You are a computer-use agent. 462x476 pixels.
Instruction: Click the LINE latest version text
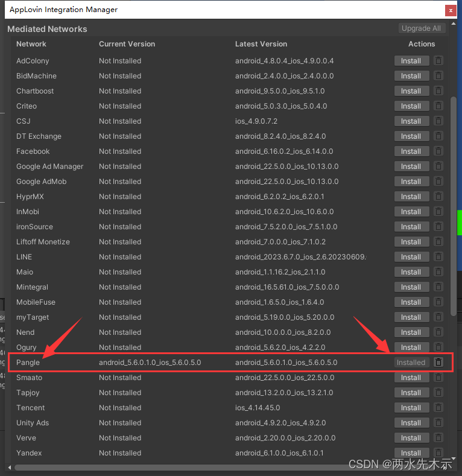pyautogui.click(x=300, y=257)
